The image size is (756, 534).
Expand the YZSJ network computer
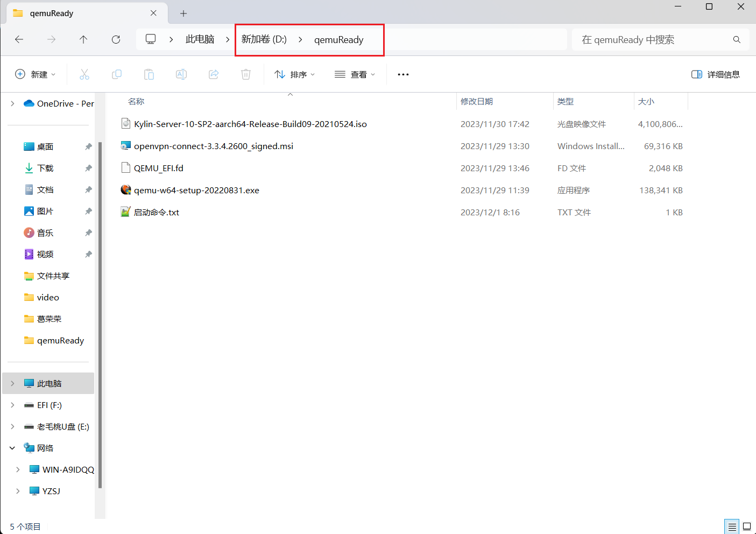[18, 491]
